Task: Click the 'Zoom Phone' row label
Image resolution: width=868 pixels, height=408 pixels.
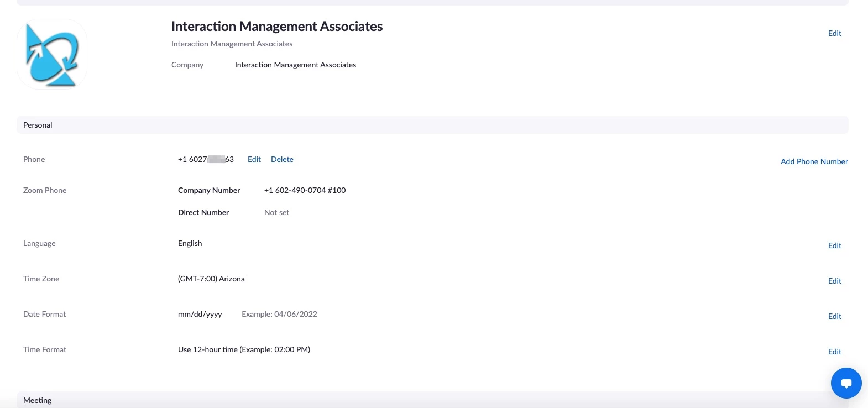Action: (45, 190)
